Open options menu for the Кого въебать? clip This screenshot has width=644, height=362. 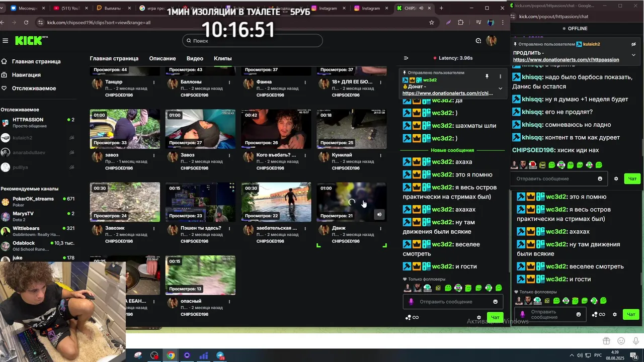pos(305,155)
